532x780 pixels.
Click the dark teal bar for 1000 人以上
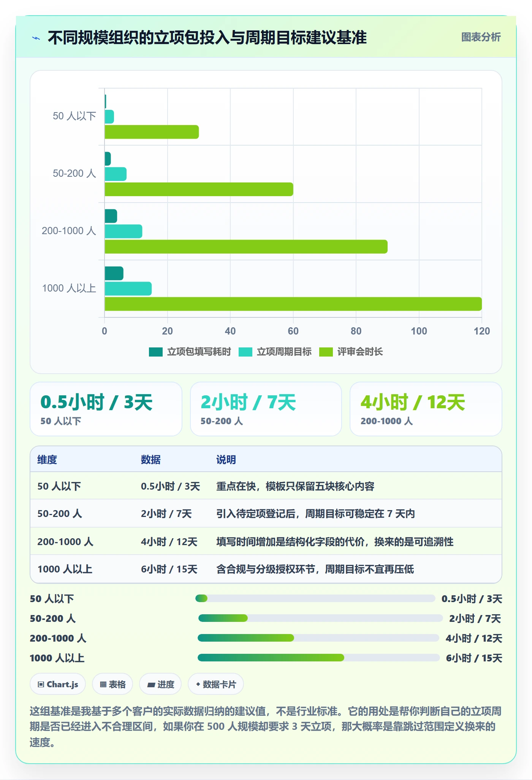point(114,273)
